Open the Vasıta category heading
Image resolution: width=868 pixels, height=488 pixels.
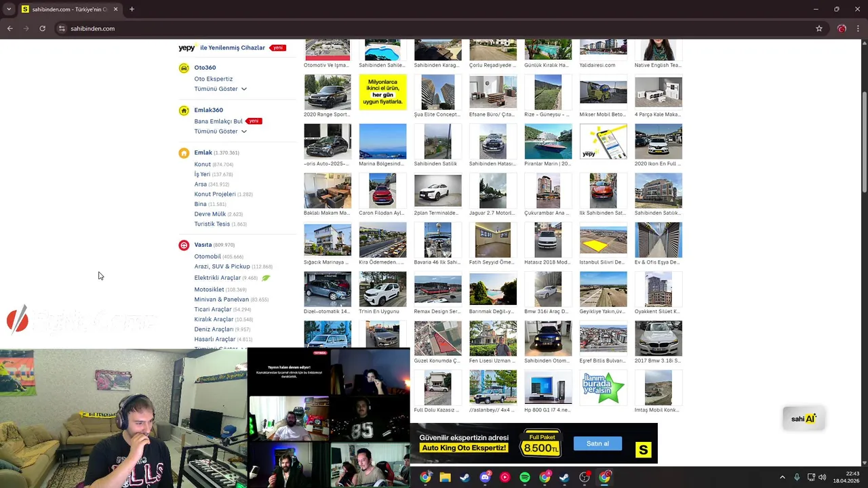tap(203, 245)
